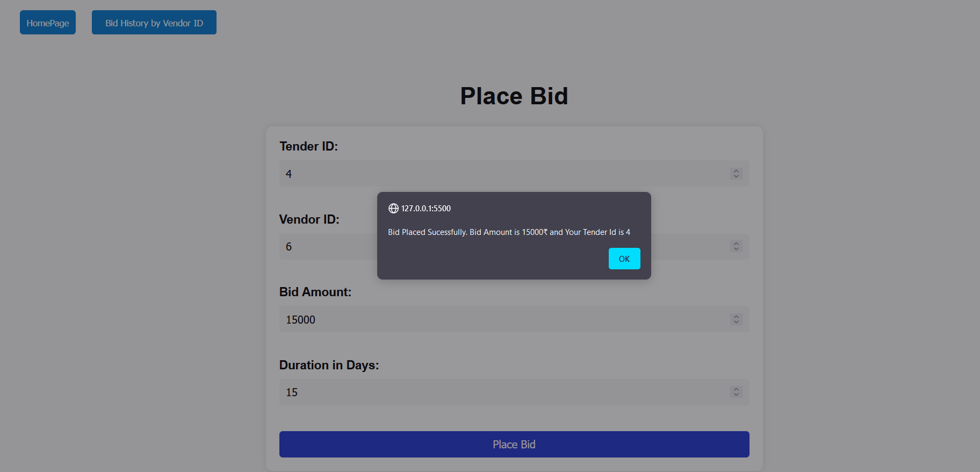Decrement the Vendor ID with the down arrow

click(736, 249)
